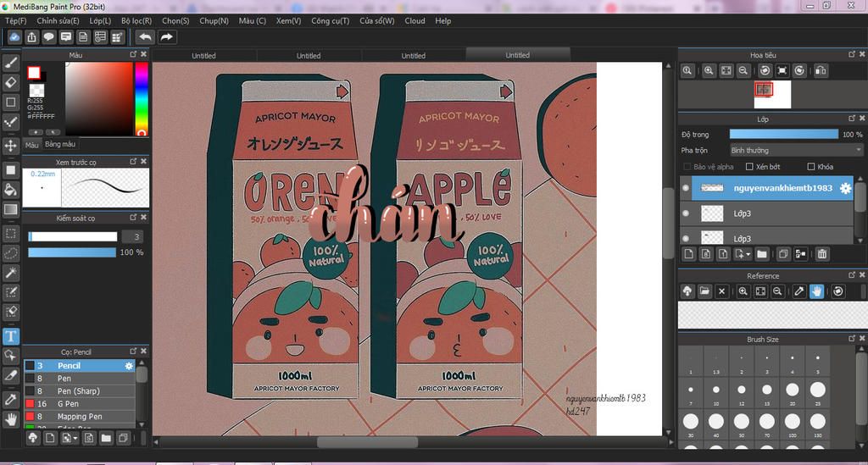Click the brush size value field showing 3
The image size is (868, 465).
tap(133, 236)
